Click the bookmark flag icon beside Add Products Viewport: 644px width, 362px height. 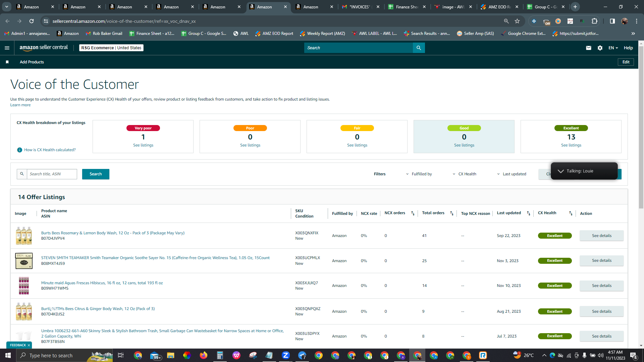[x=7, y=62]
